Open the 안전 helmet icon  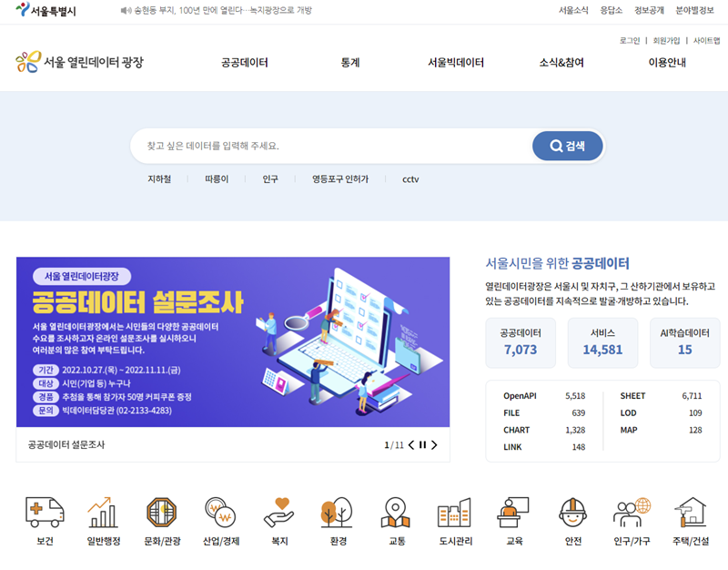(x=573, y=513)
